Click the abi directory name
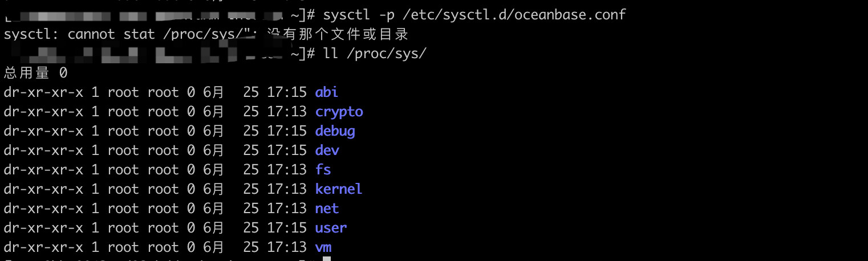 (x=327, y=92)
